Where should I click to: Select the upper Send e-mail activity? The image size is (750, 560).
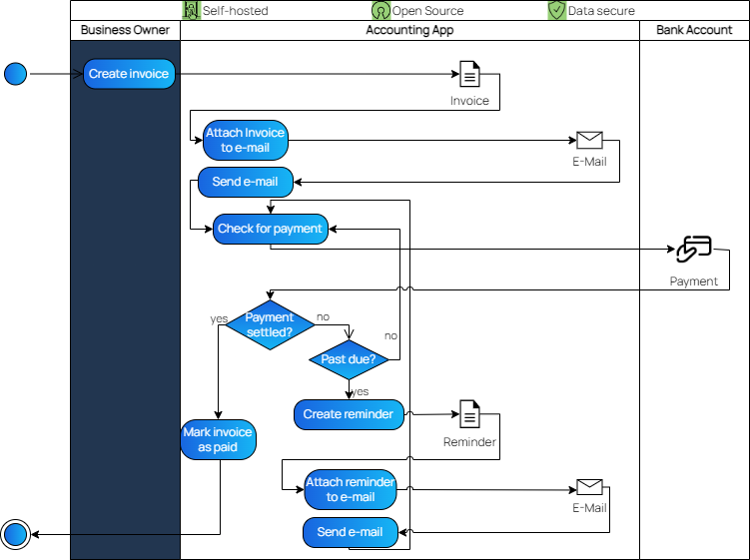(246, 182)
